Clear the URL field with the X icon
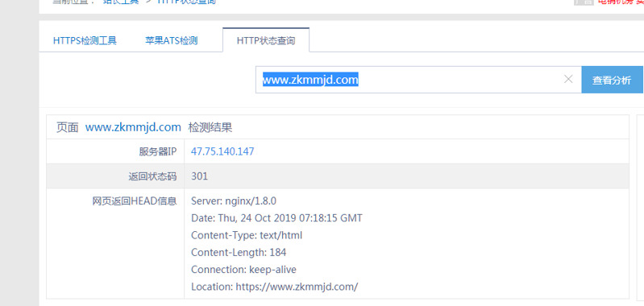Viewport: 644px width, 306px height. point(568,79)
